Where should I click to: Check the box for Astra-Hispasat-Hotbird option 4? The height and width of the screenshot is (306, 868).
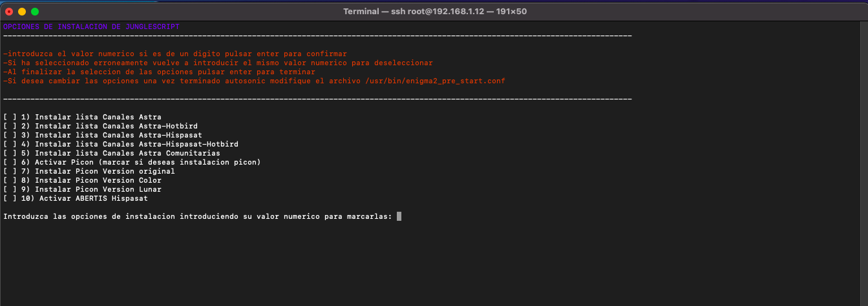tap(10, 144)
